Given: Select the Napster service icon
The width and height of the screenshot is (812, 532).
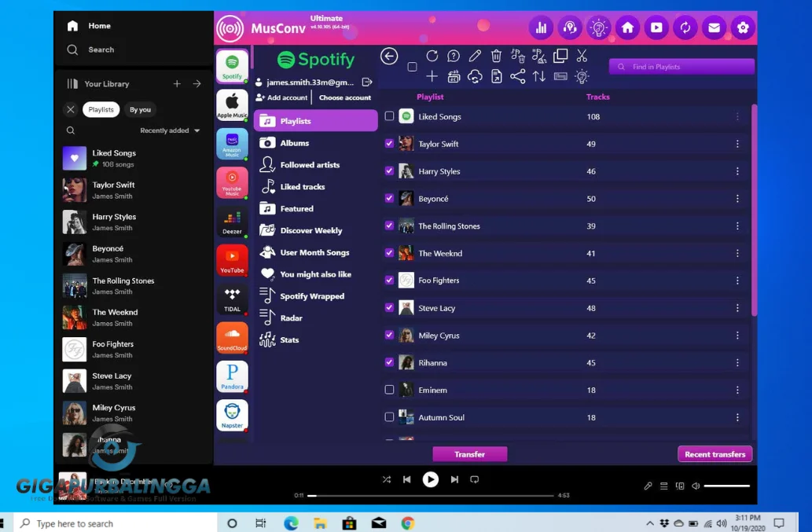Looking at the screenshot, I should (x=232, y=415).
